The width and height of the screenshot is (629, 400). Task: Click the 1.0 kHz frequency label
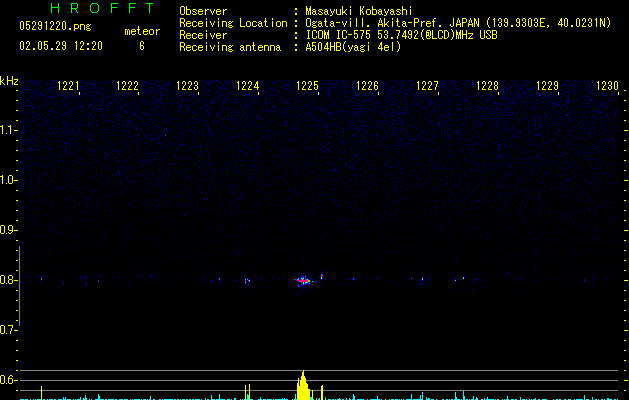[8, 180]
